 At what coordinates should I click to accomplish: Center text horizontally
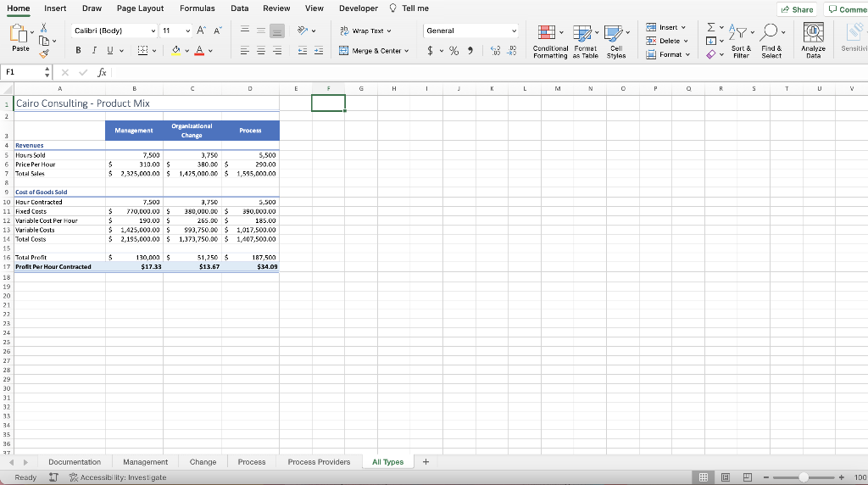tap(261, 50)
